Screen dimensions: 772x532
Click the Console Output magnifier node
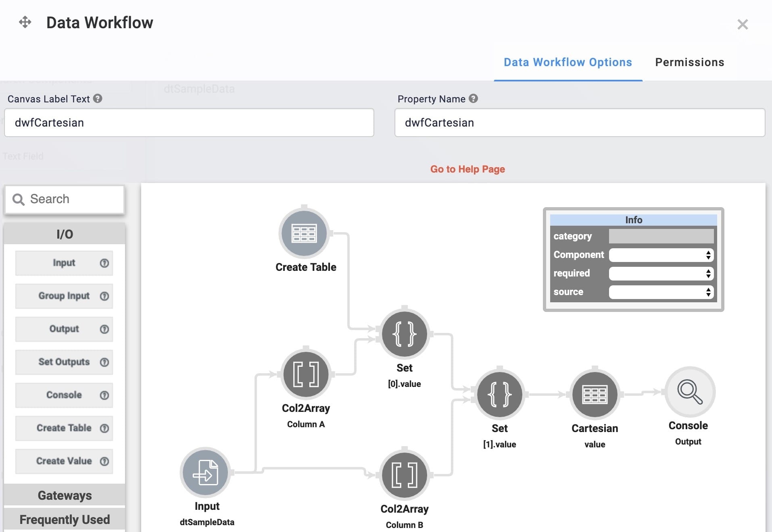pos(690,392)
